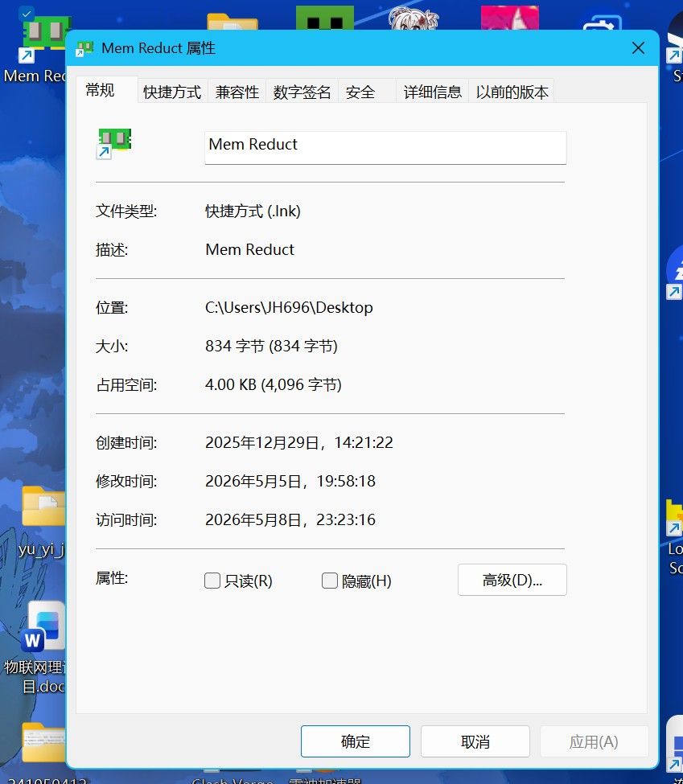
Task: Open the 以前的版本 tab
Action: 512,92
